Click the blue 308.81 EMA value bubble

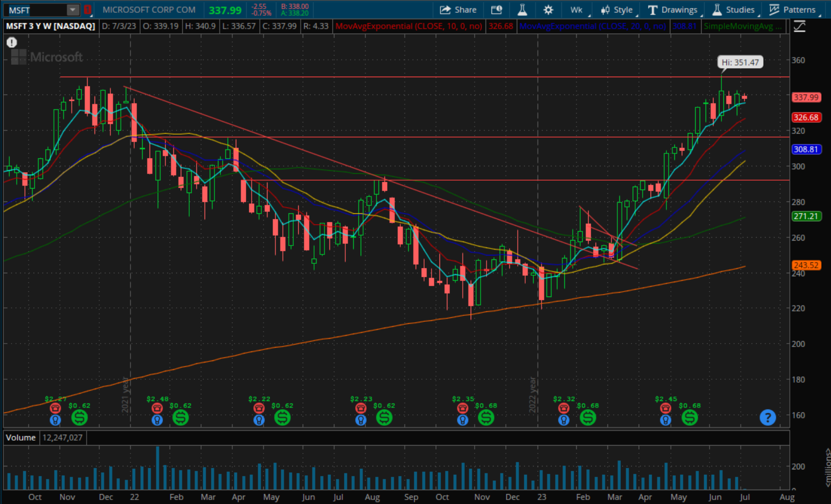click(x=806, y=149)
